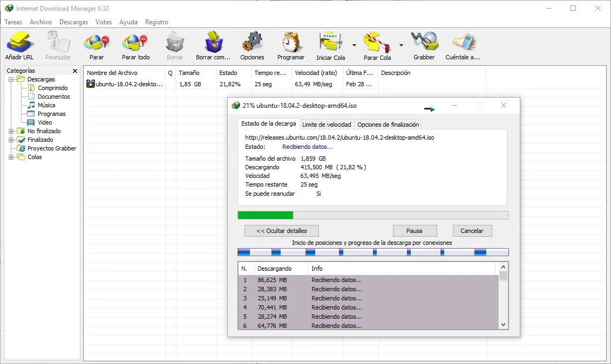The height and width of the screenshot is (364, 611).
Task: Expand the Finalizado tree node
Action: 11,140
